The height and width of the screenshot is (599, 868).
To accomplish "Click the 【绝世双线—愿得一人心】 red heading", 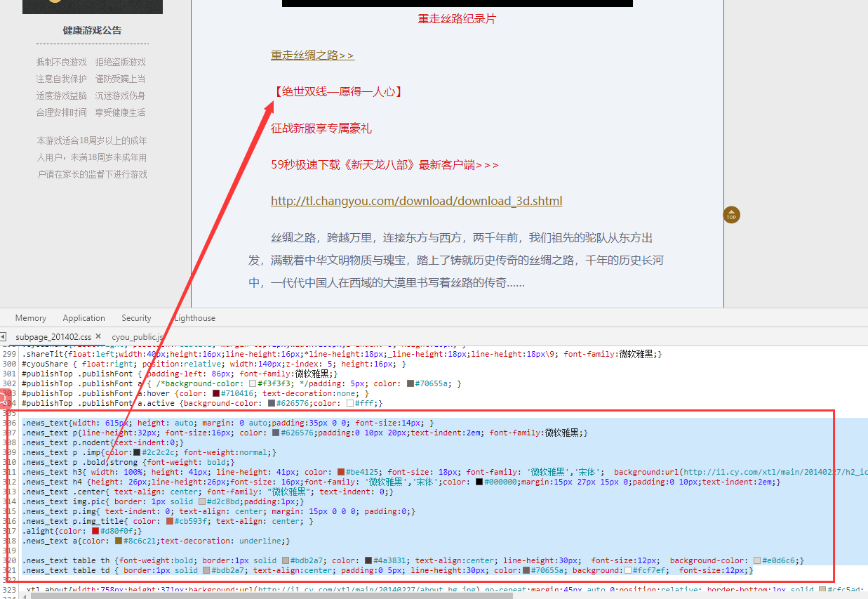I will [338, 92].
